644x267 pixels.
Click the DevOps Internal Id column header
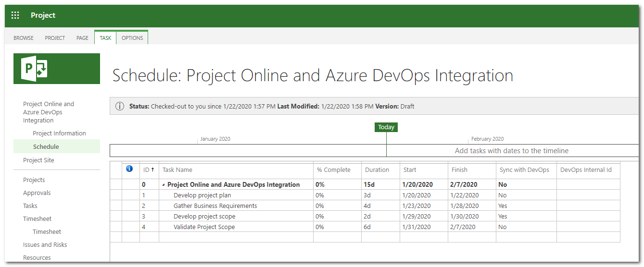click(x=588, y=170)
